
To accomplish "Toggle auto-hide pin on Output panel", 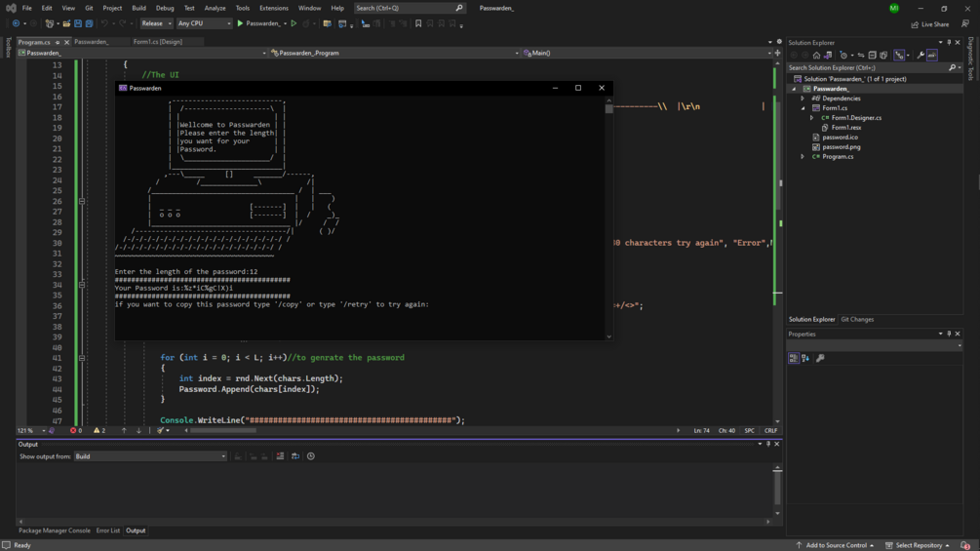I will coord(768,444).
